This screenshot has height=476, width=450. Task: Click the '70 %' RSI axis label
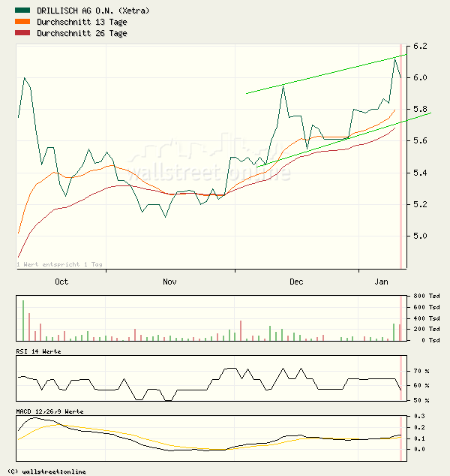click(x=421, y=371)
